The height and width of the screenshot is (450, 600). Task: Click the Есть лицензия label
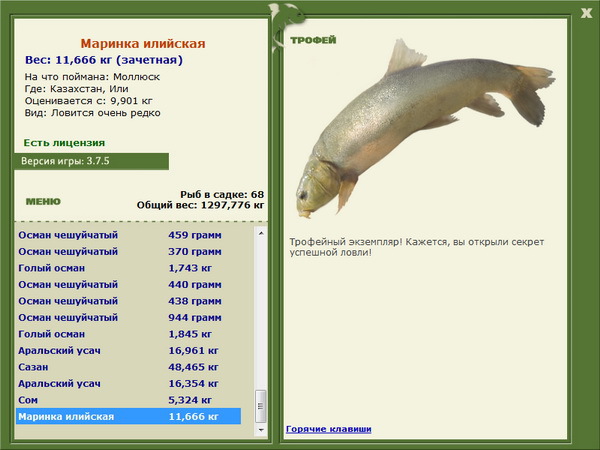tap(64, 143)
